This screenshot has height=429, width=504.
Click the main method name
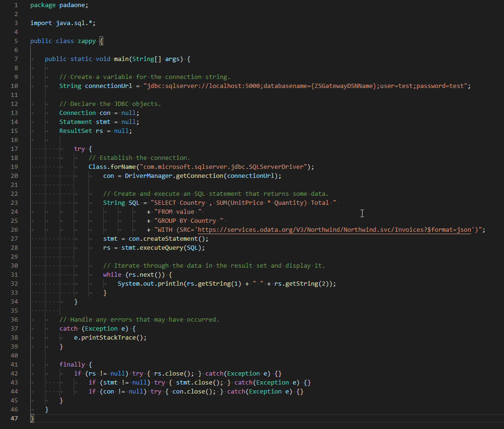tap(121, 59)
